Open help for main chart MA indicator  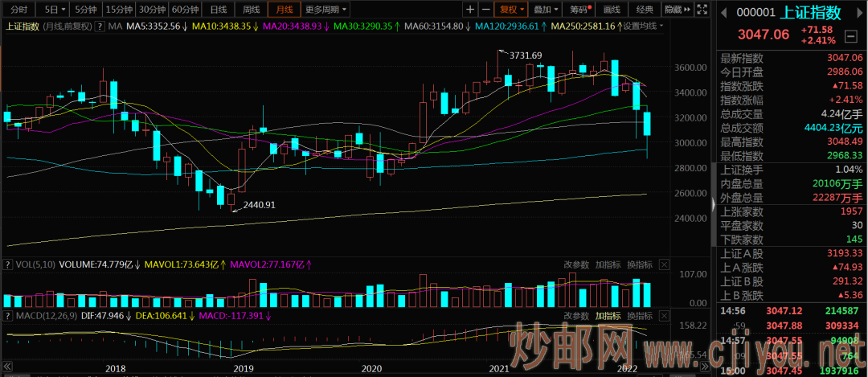coord(100,26)
